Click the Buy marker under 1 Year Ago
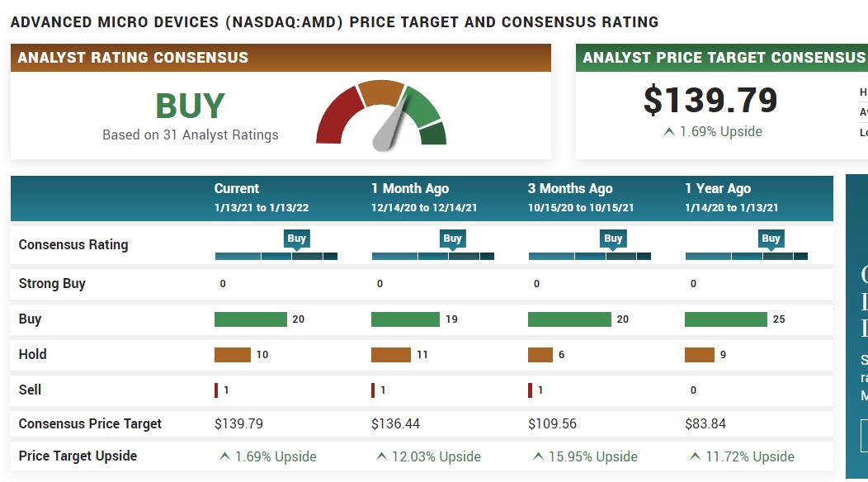 (771, 239)
